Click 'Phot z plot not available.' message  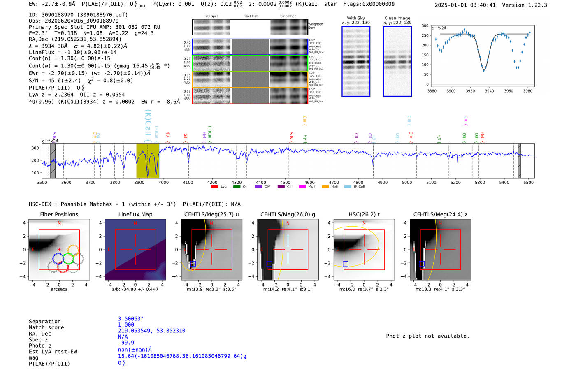pyautogui.click(x=427, y=336)
